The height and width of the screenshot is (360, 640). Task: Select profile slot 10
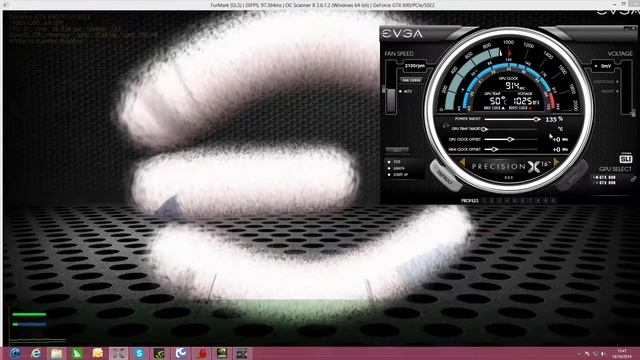pos(553,200)
